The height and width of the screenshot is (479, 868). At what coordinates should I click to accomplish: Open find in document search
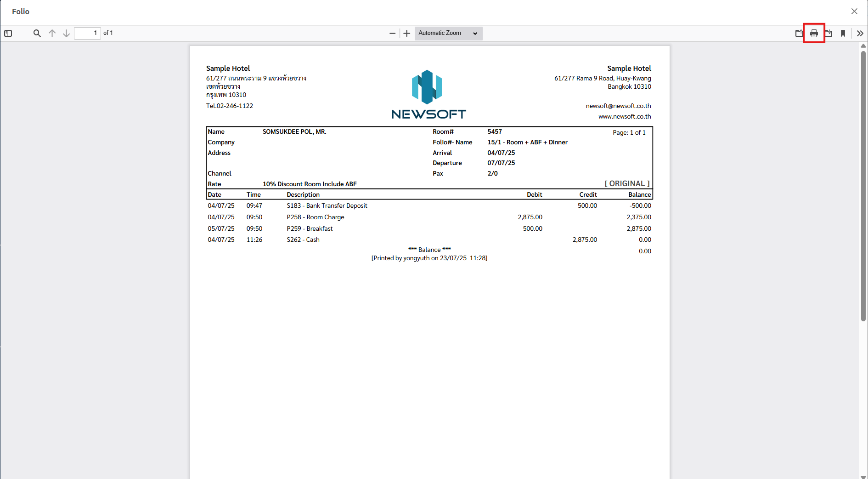37,34
